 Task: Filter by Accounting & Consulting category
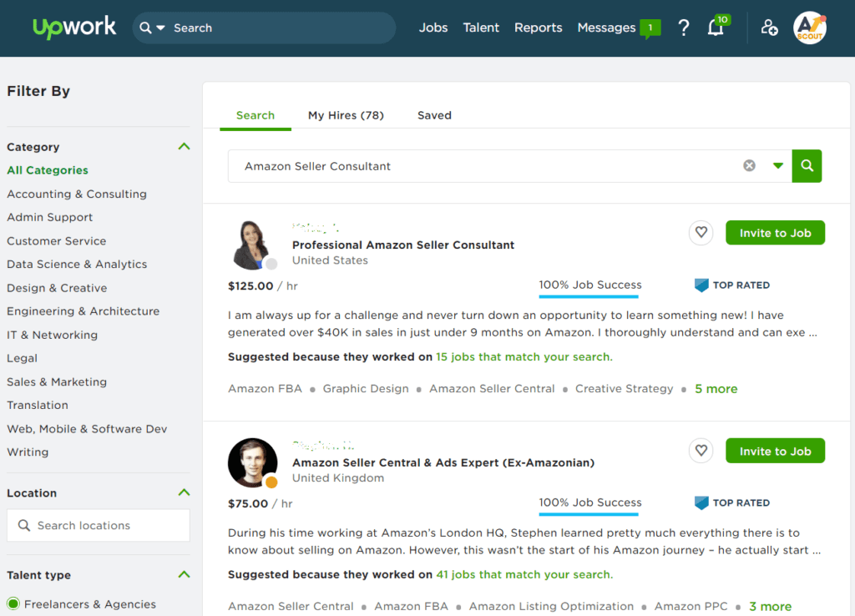point(77,194)
